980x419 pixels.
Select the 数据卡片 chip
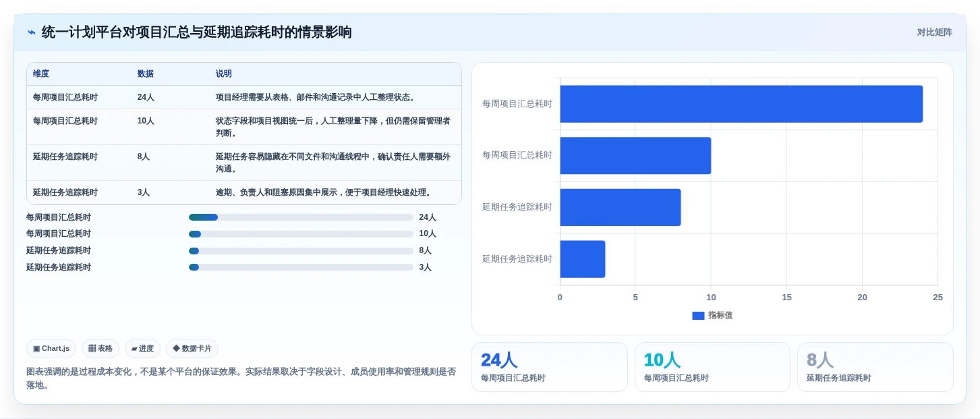(192, 349)
